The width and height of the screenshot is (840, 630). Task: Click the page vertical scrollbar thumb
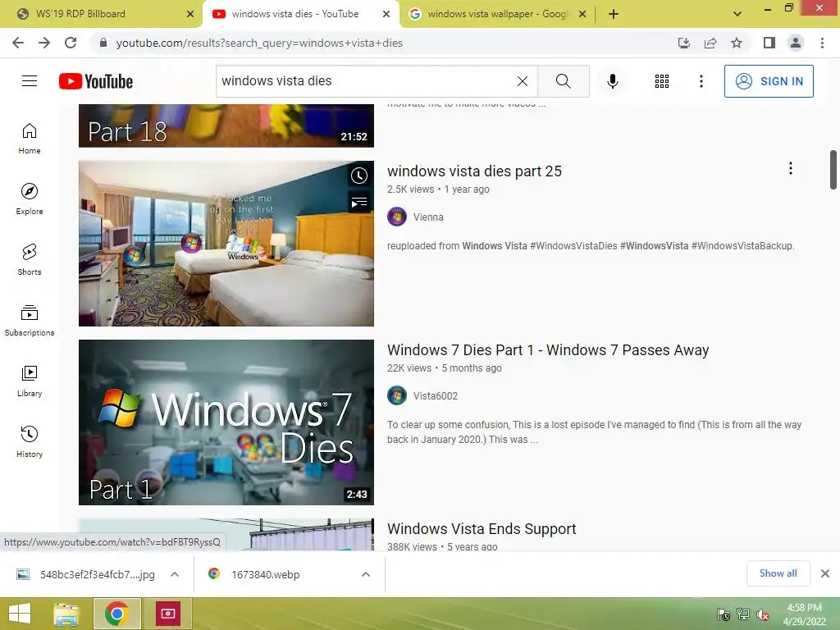pyautogui.click(x=833, y=170)
